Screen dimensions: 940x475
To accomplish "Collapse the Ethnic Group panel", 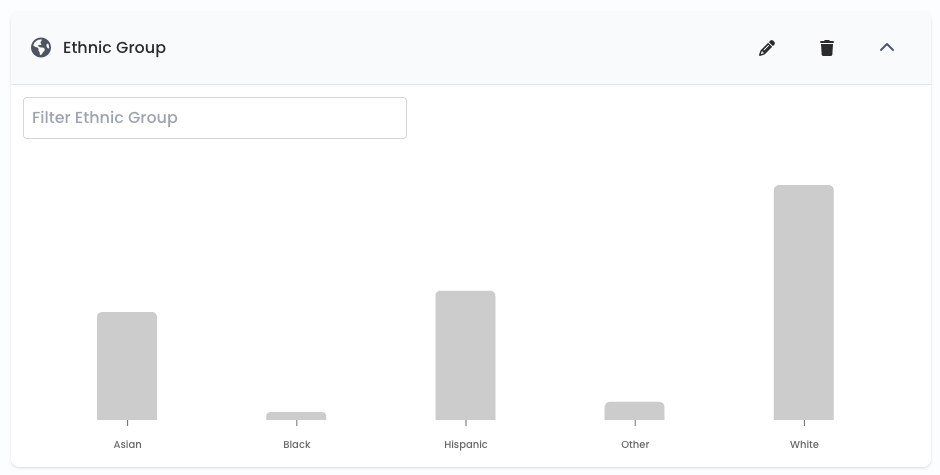I will [x=887, y=47].
